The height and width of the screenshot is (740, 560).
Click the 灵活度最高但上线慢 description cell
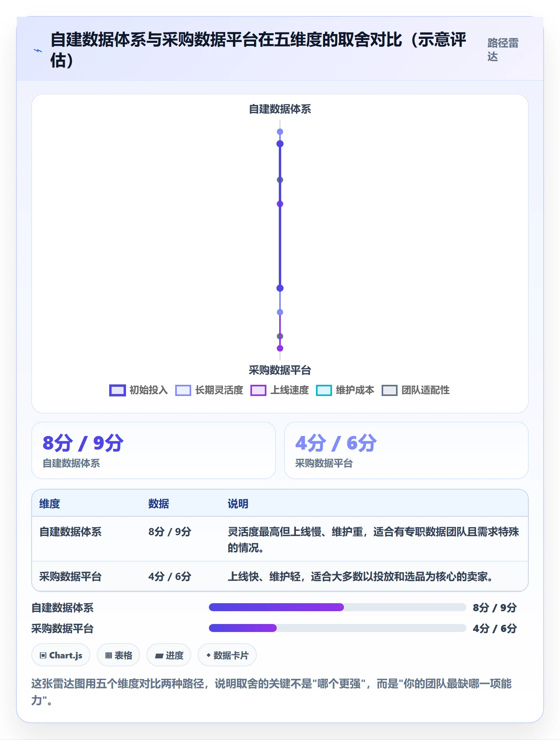[x=373, y=540]
